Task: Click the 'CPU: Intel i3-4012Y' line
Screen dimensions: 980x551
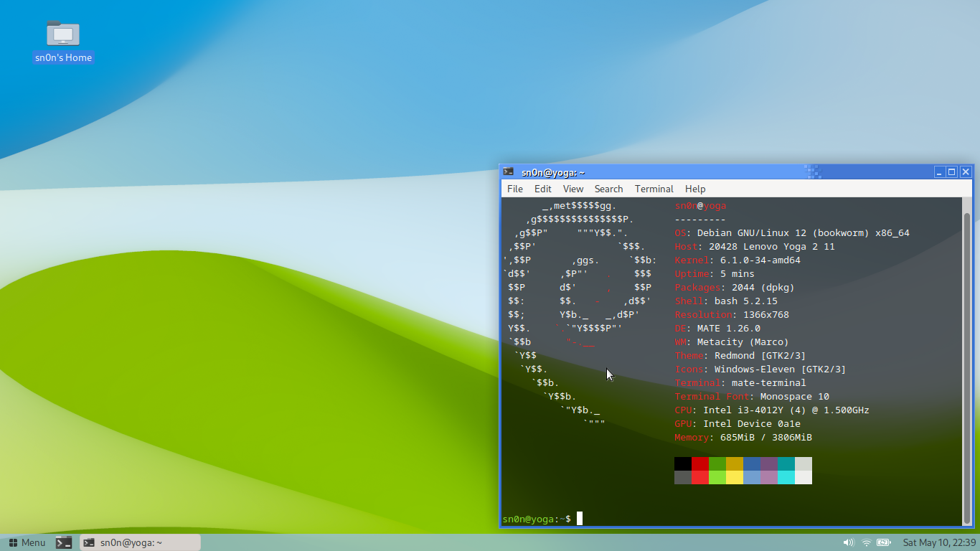Action: pos(772,410)
